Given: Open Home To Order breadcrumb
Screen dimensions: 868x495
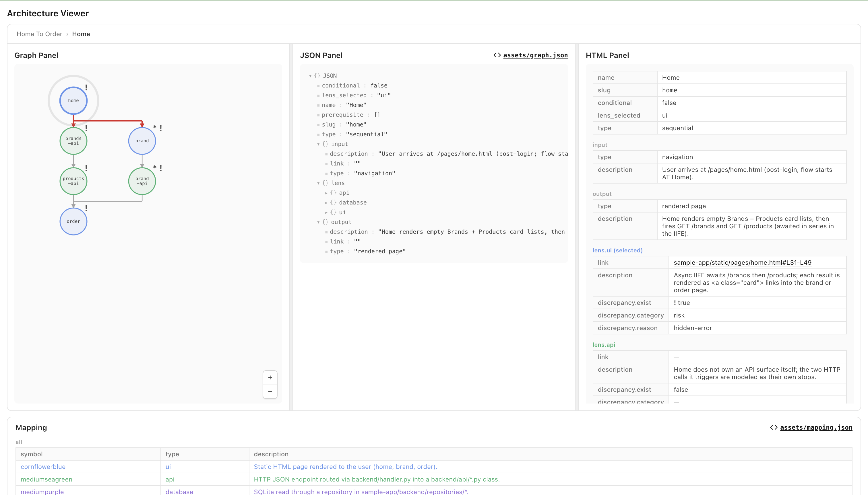Looking at the screenshot, I should [40, 34].
